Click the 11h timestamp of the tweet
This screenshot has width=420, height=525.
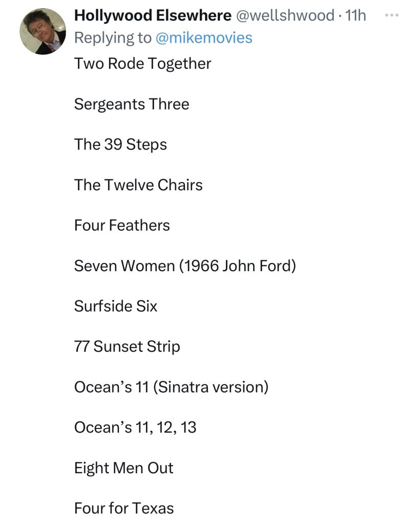[356, 15]
